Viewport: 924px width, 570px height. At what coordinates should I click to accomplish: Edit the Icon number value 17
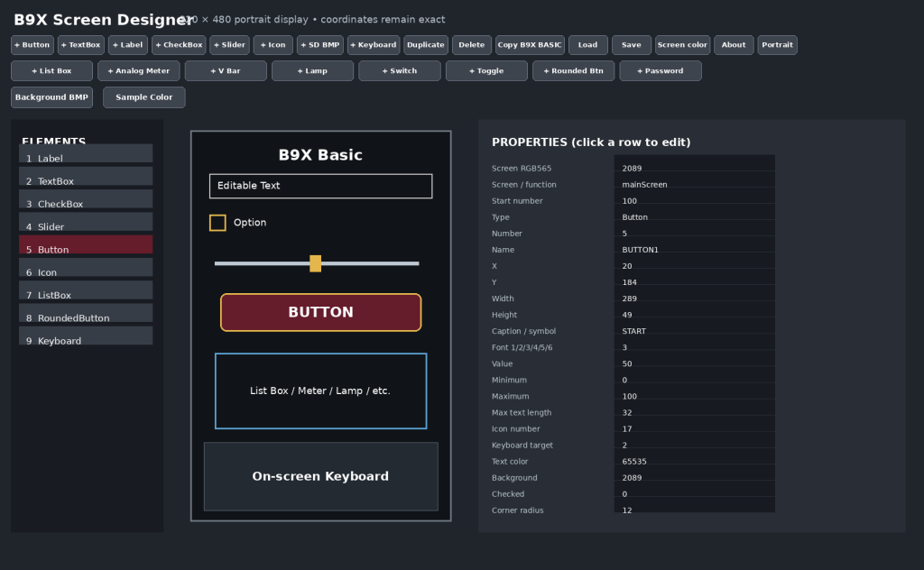coord(695,424)
